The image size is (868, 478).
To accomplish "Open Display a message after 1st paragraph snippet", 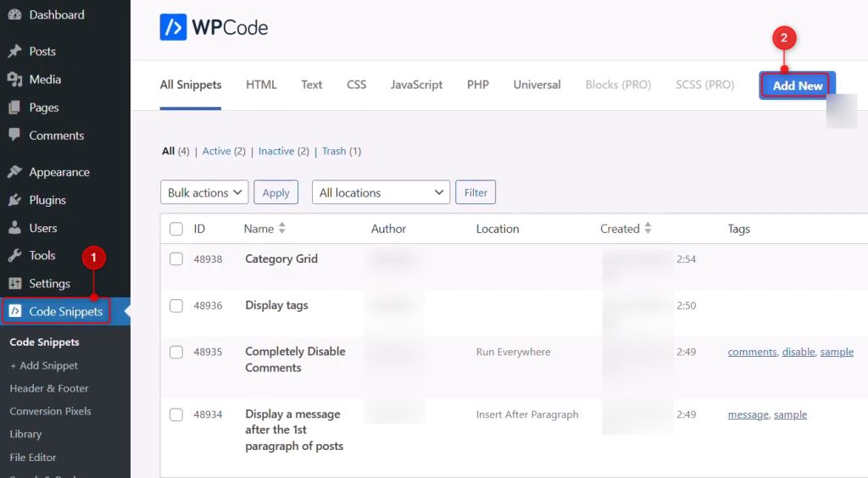I will tap(294, 430).
